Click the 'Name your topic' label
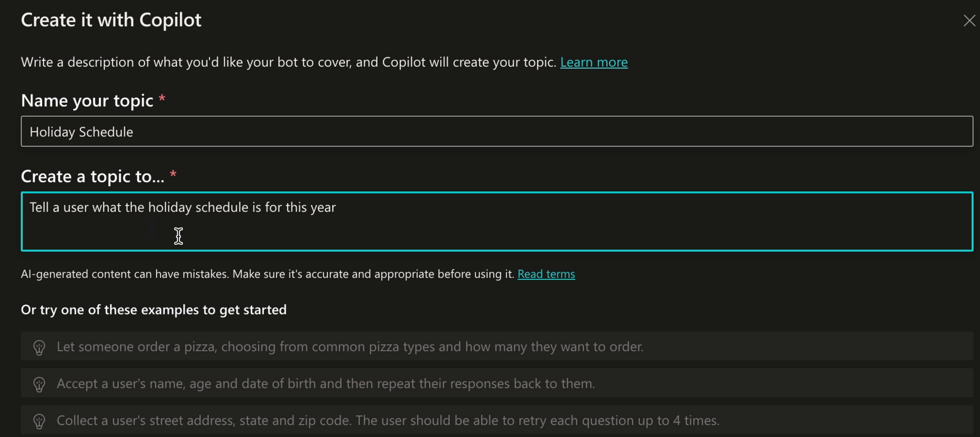The width and height of the screenshot is (980, 437). pyautogui.click(x=87, y=101)
